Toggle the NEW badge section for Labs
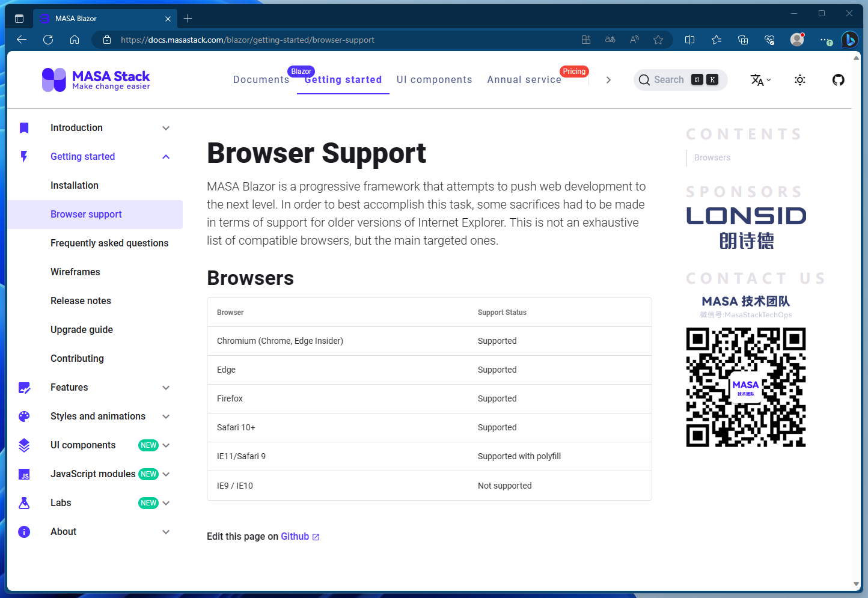The width and height of the screenshot is (868, 598). click(x=148, y=502)
